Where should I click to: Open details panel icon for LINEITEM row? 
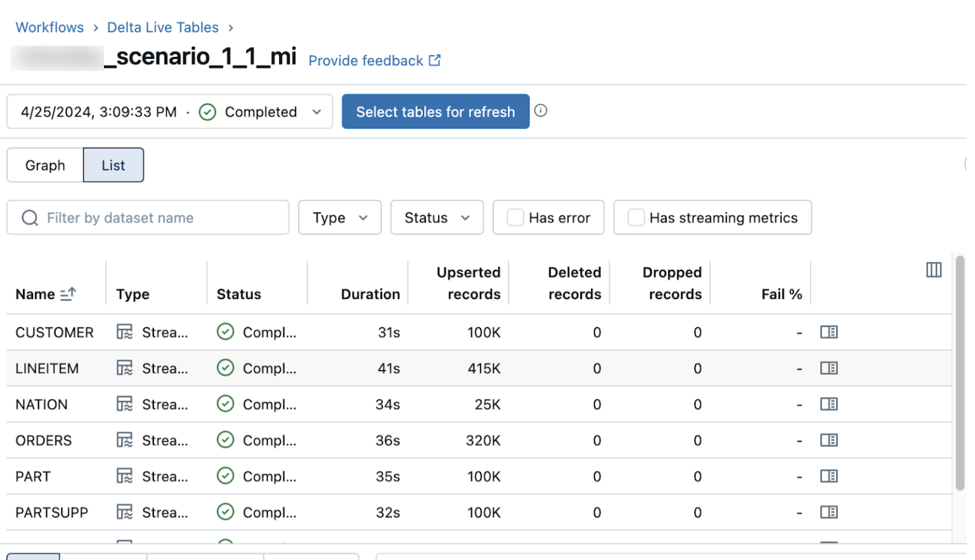pos(829,368)
